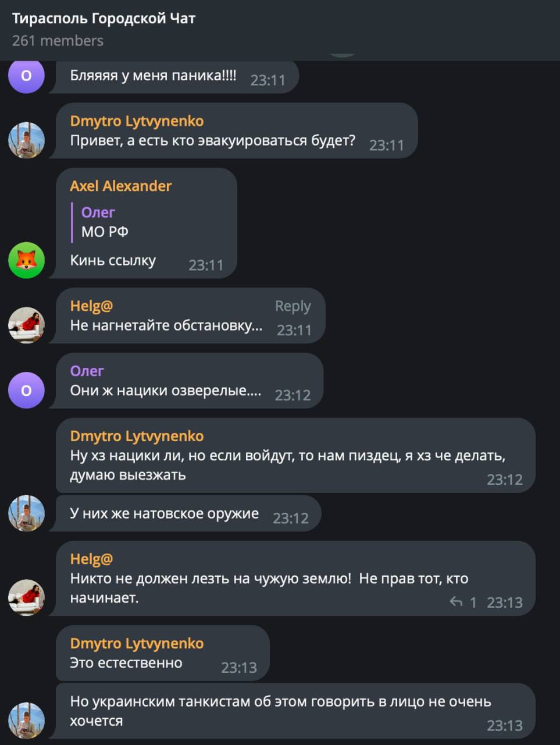
Task: Click the Dmytro Lytvynenko name above "Привет" message
Action: [x=137, y=121]
